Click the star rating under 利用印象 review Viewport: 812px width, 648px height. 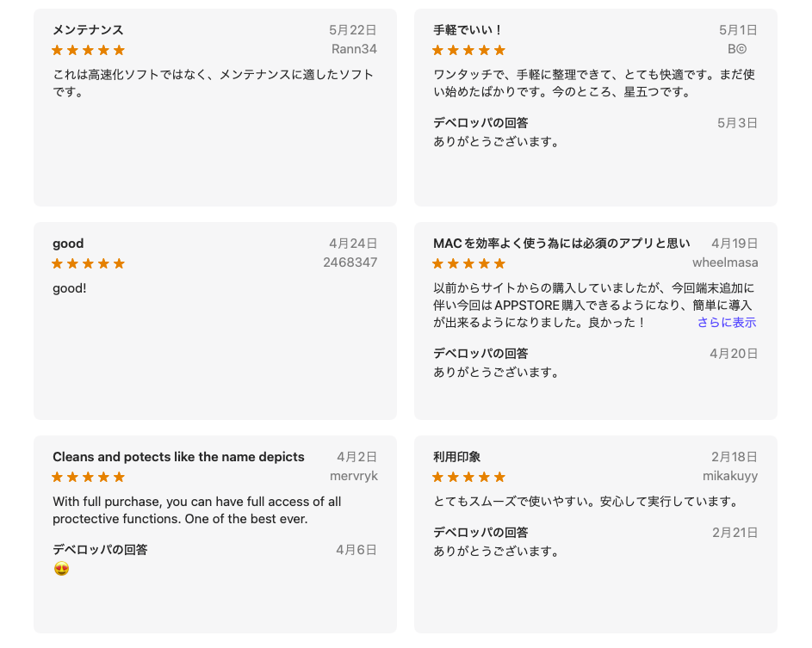(x=468, y=477)
